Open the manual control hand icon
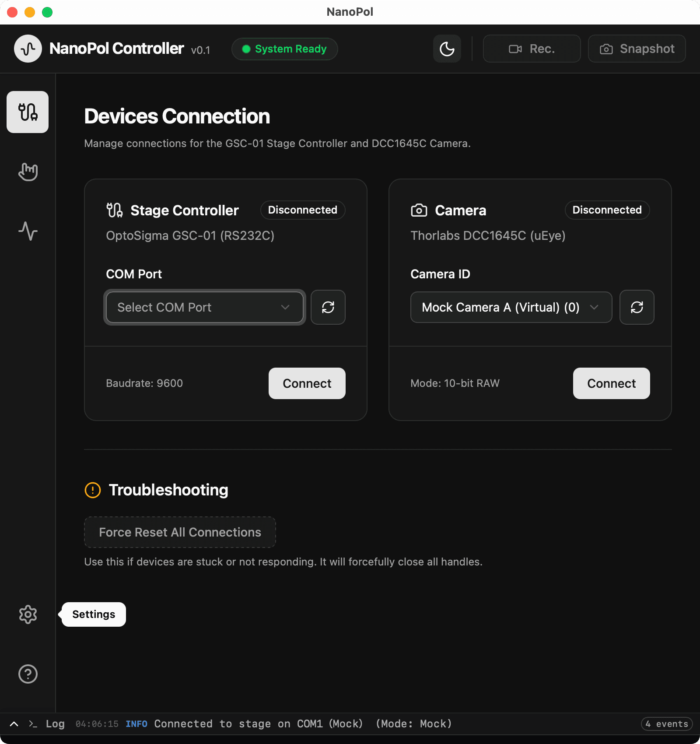 [28, 172]
